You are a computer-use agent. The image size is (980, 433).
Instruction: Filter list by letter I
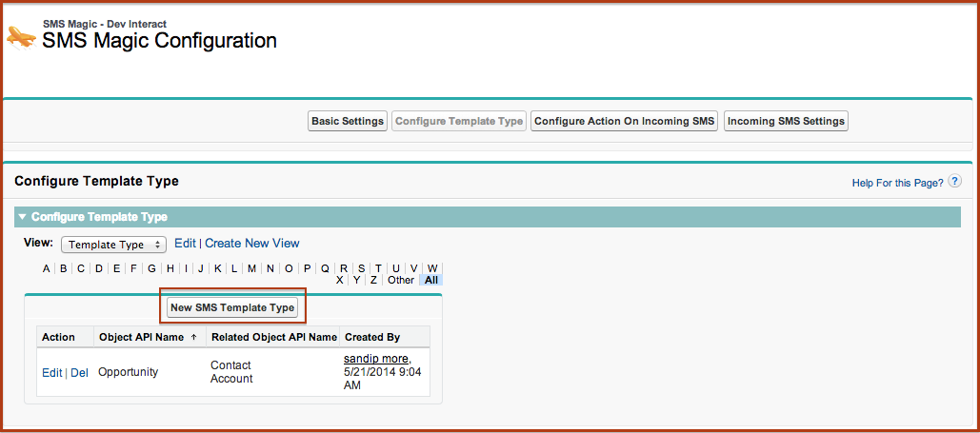coord(186,268)
